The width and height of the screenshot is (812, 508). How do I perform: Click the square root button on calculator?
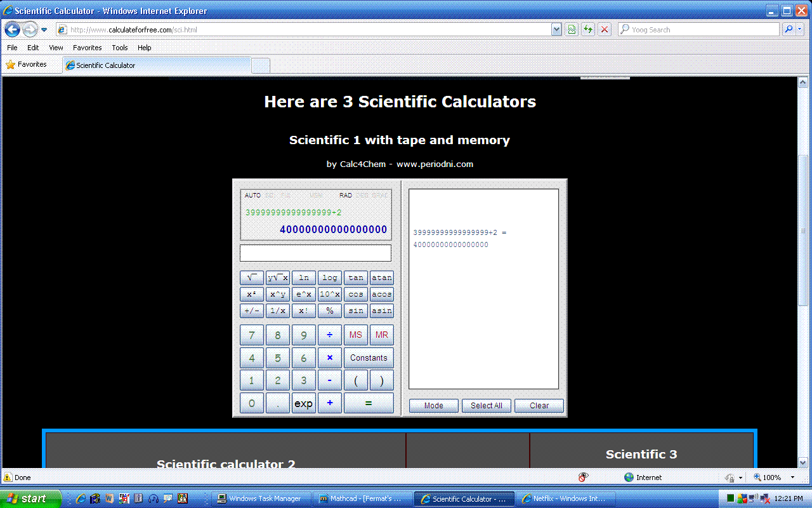pyautogui.click(x=252, y=277)
